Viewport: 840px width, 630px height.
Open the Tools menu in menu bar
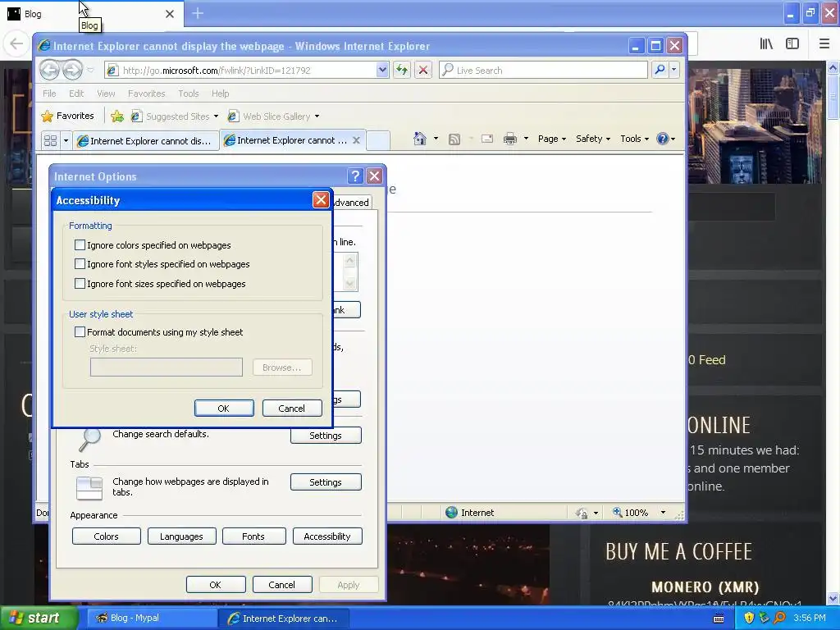click(189, 94)
